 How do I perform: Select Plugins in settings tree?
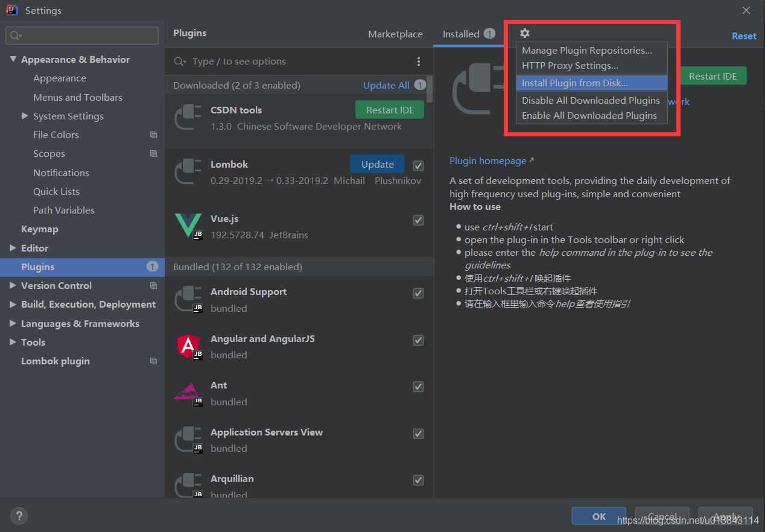[82, 267]
